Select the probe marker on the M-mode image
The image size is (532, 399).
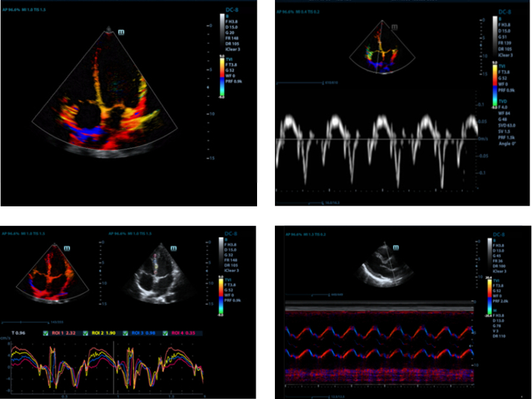(396, 247)
